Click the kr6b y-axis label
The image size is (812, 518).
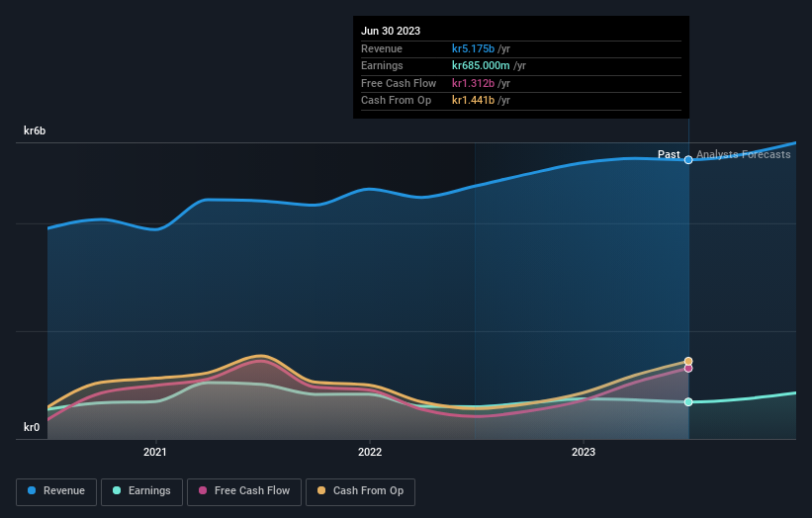pyautogui.click(x=35, y=130)
